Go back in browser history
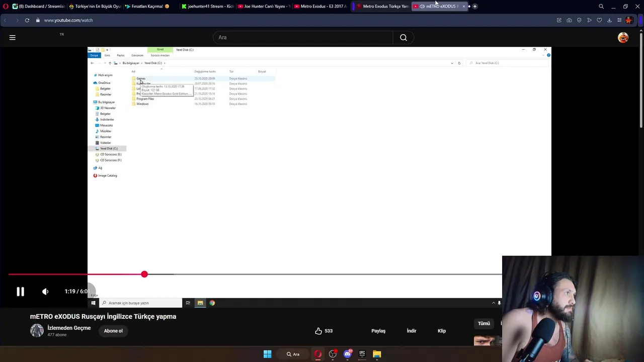Image resolution: width=644 pixels, height=362 pixels. (x=5, y=20)
